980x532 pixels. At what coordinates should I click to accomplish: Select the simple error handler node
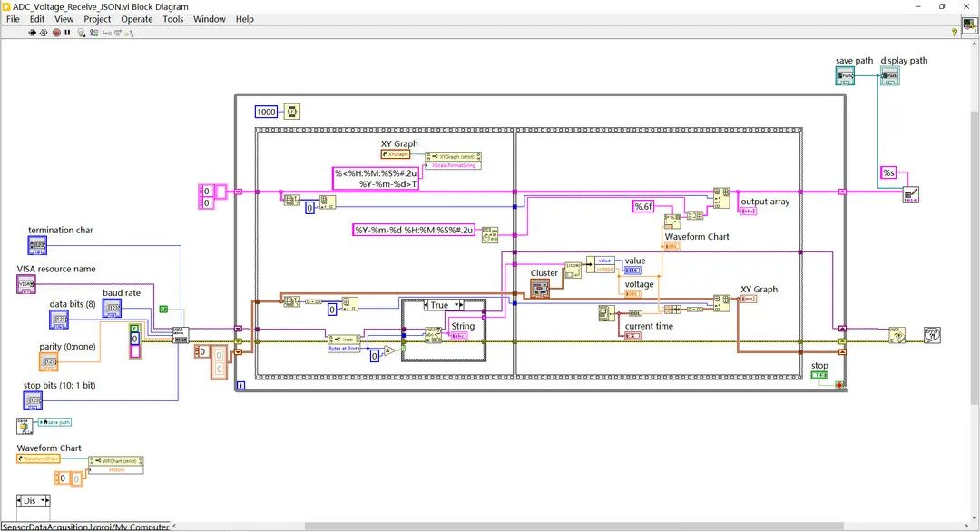tap(932, 335)
